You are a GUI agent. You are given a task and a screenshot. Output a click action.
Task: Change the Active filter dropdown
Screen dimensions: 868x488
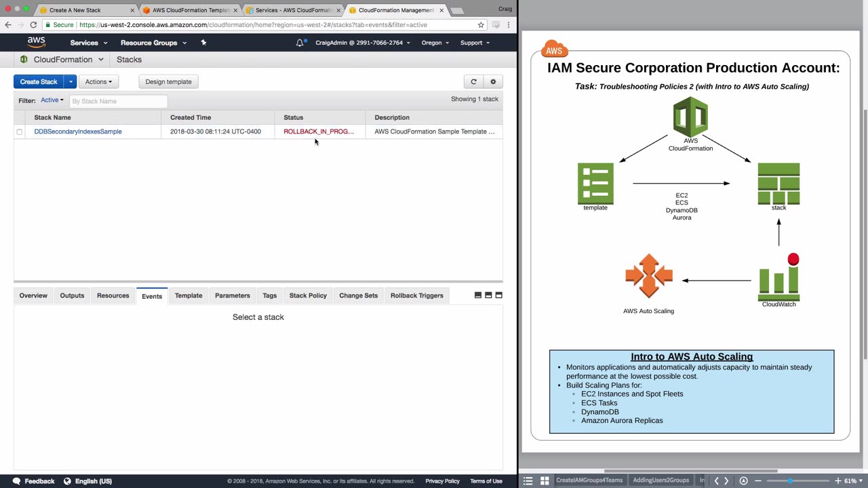pyautogui.click(x=52, y=100)
